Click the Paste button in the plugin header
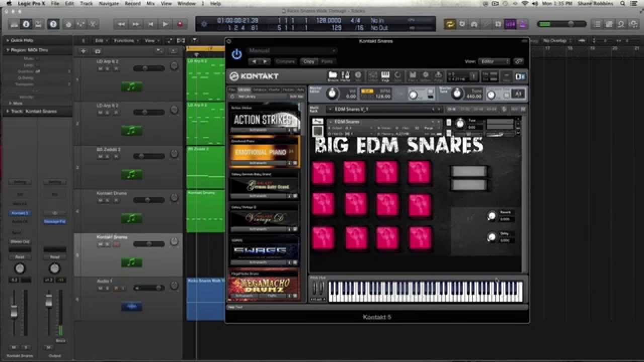Viewport: 644px width, 362px height. click(327, 61)
